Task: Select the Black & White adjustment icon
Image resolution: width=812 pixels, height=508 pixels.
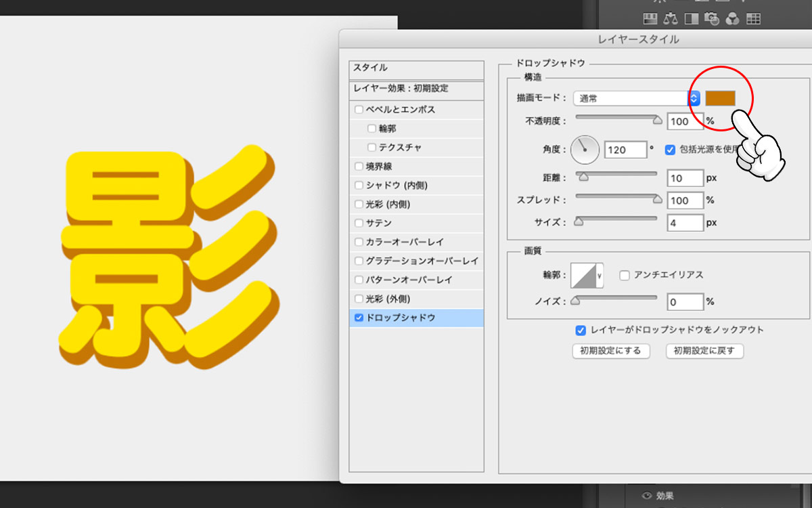Action: coord(691,18)
